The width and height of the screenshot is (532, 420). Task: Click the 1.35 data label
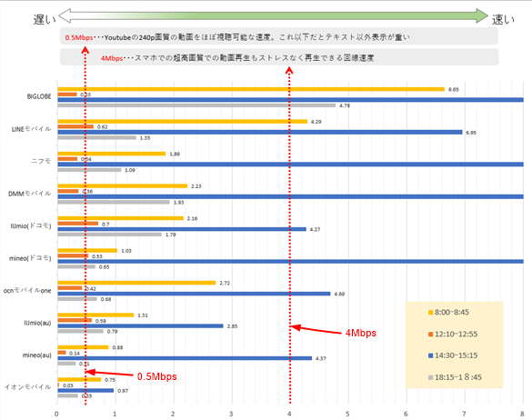[145, 138]
